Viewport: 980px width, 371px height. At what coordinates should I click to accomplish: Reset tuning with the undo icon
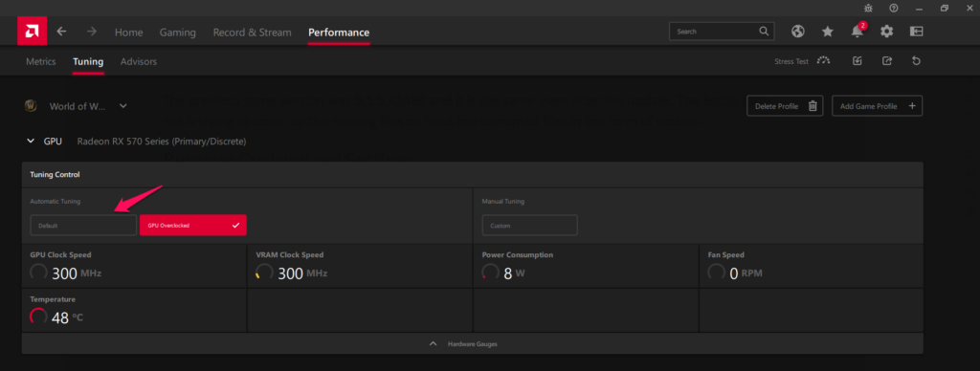point(916,61)
